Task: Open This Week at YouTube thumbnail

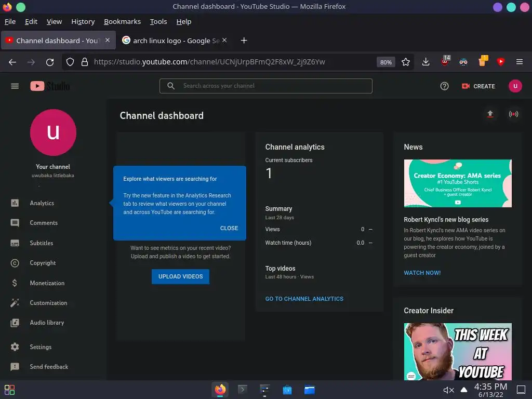Action: coord(458,352)
